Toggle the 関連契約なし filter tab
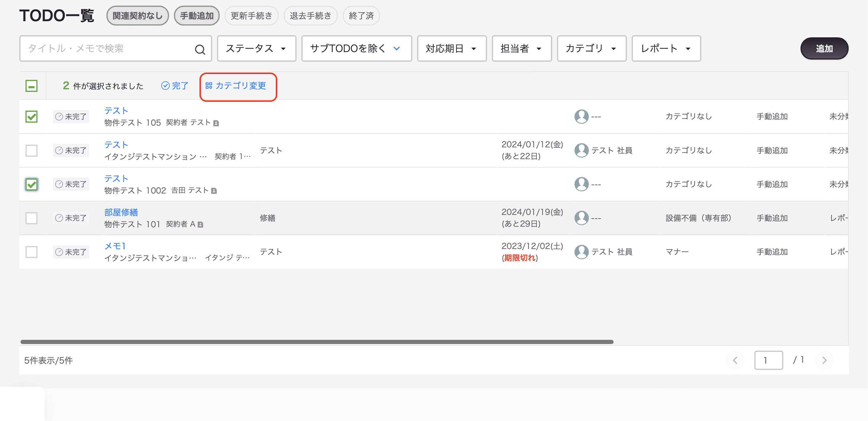868x421 pixels. (138, 15)
